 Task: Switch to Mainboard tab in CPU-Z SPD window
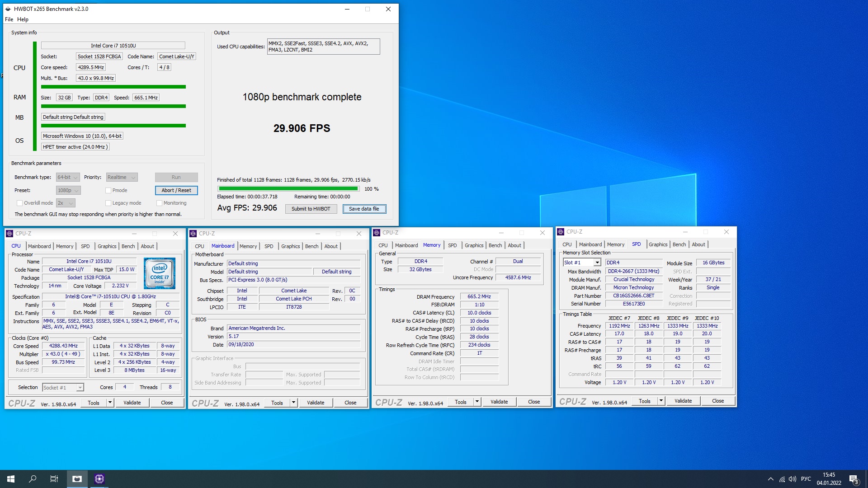coord(590,245)
